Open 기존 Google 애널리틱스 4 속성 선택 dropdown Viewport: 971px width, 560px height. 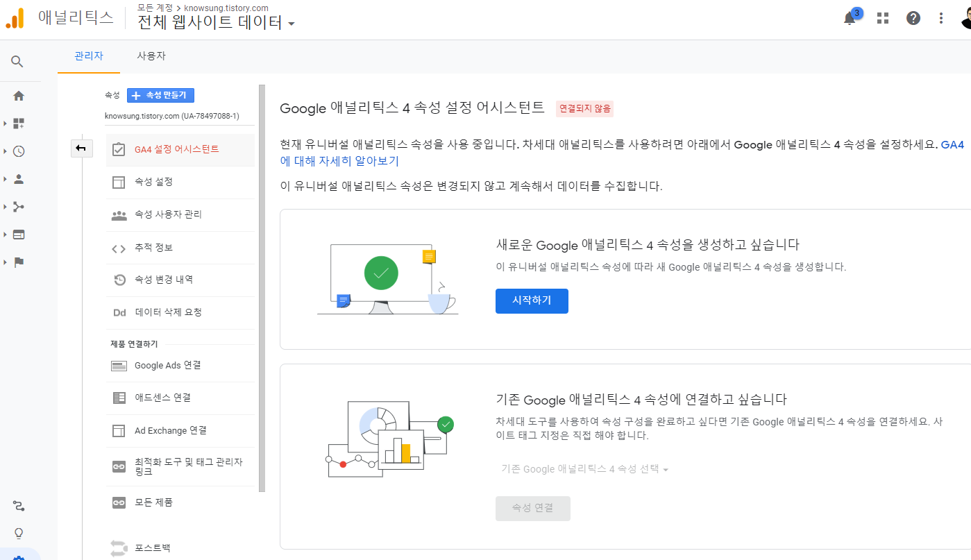click(x=584, y=469)
